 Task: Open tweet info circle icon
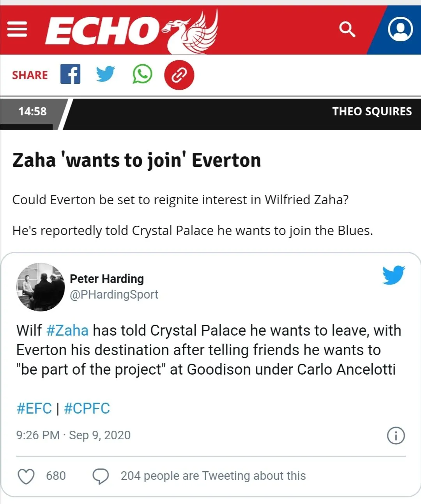(396, 435)
